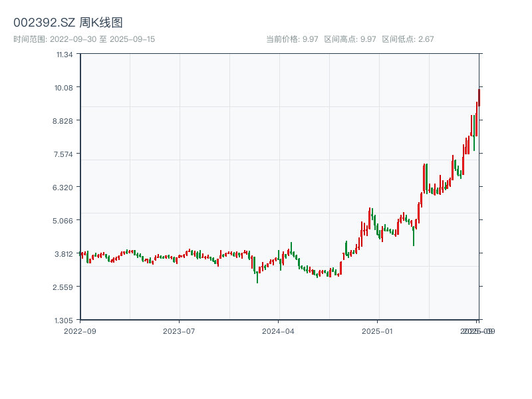Image resolution: width=532 pixels, height=399 pixels.
Task: Click the x-axis label 2023-07
Action: 179,331
